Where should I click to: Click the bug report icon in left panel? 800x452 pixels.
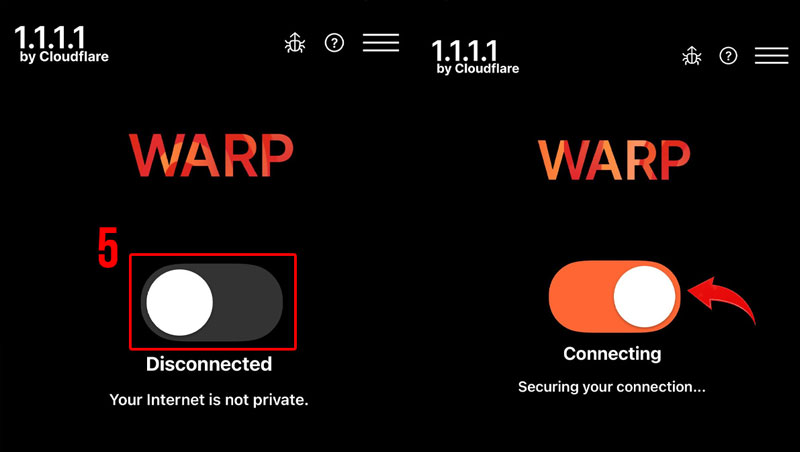coord(295,43)
